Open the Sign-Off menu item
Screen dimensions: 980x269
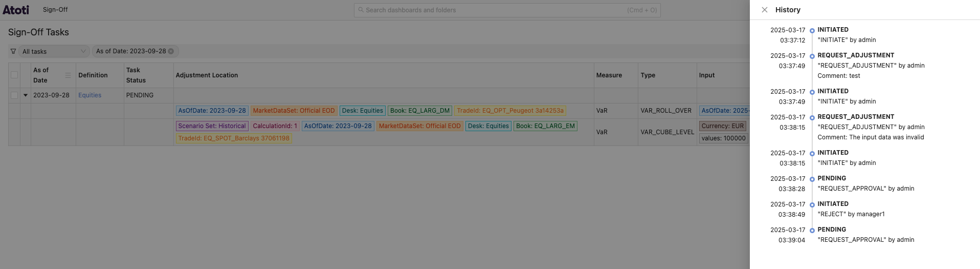(55, 10)
